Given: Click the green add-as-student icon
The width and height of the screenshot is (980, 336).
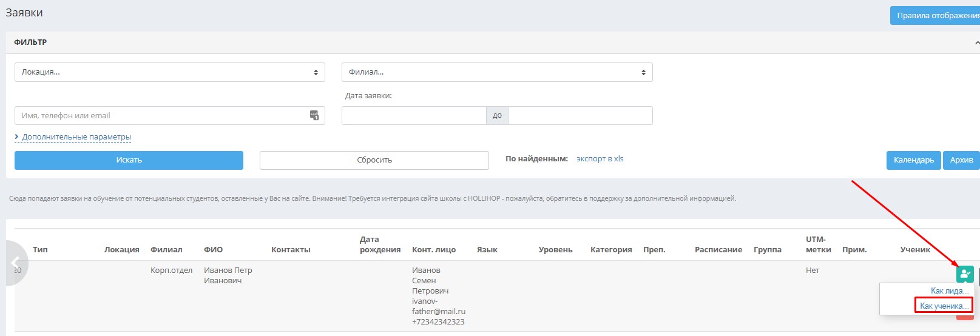Looking at the screenshot, I should (x=965, y=274).
